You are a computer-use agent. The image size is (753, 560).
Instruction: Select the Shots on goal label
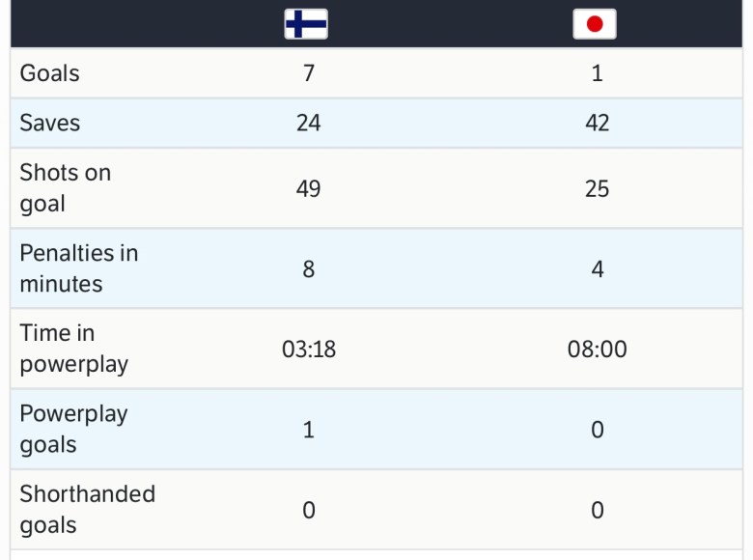pos(66,188)
